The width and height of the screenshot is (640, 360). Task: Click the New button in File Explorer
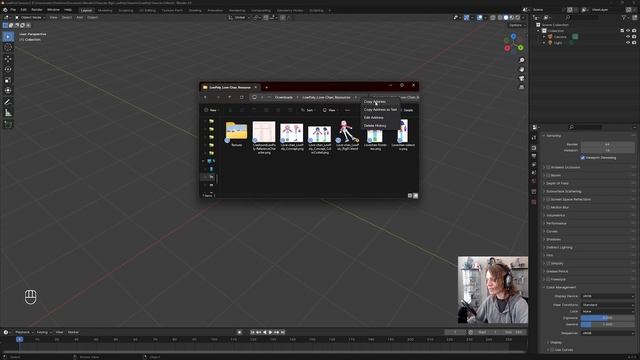[211, 110]
